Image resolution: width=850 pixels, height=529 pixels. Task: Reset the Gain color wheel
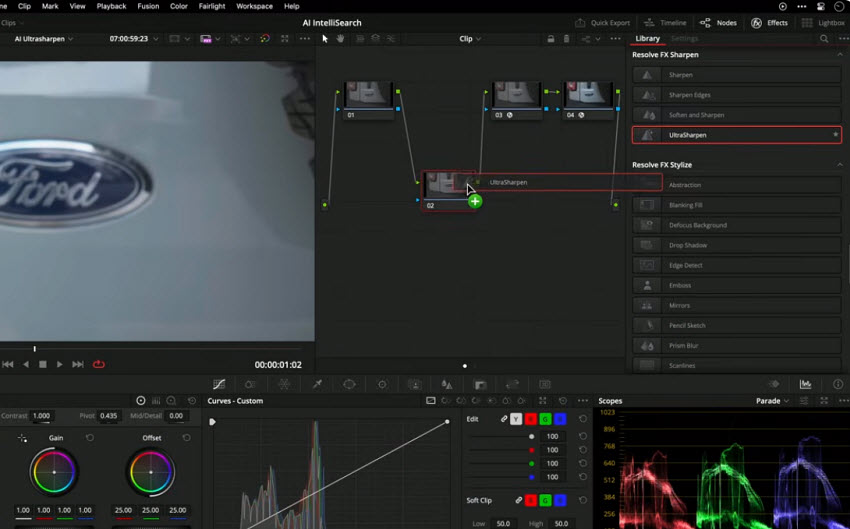(x=90, y=437)
